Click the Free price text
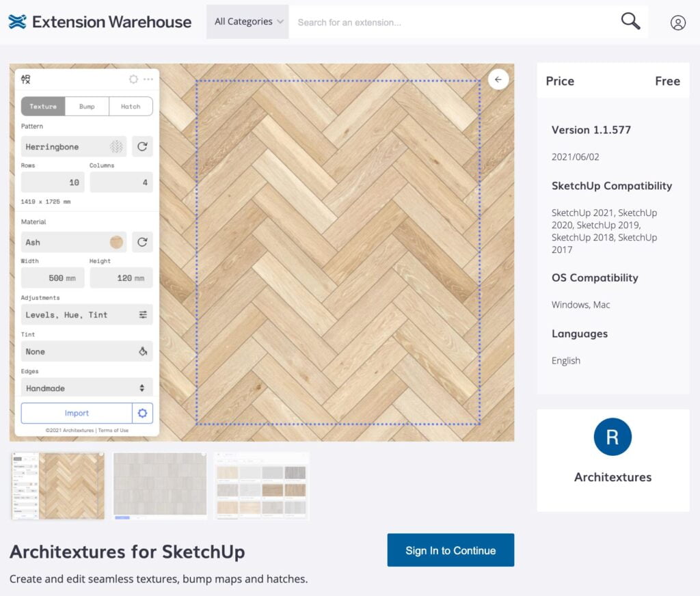This screenshot has height=596, width=700. pyautogui.click(x=667, y=81)
